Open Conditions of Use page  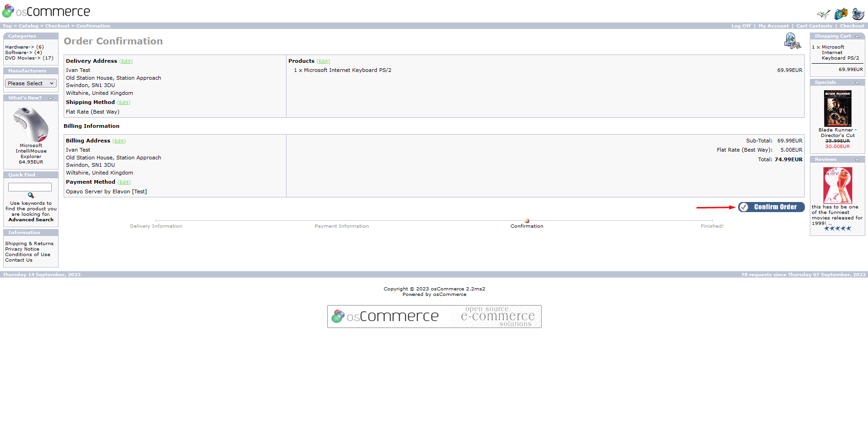click(27, 255)
